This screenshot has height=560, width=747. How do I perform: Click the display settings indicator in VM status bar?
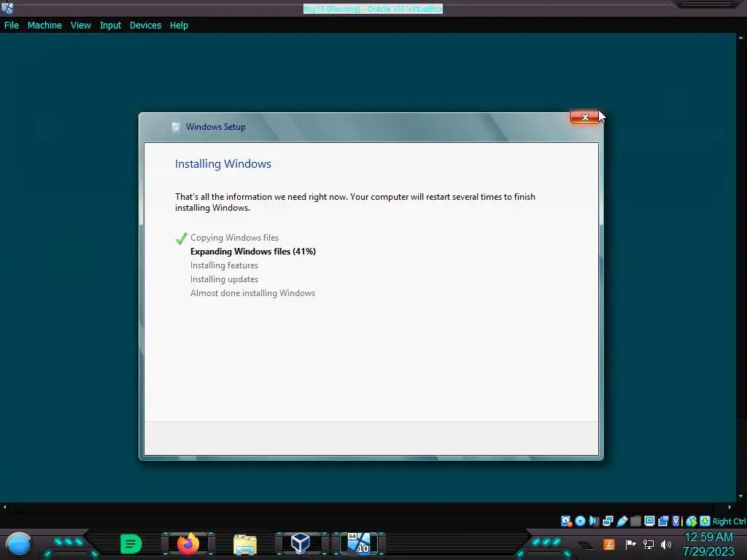[x=649, y=521]
